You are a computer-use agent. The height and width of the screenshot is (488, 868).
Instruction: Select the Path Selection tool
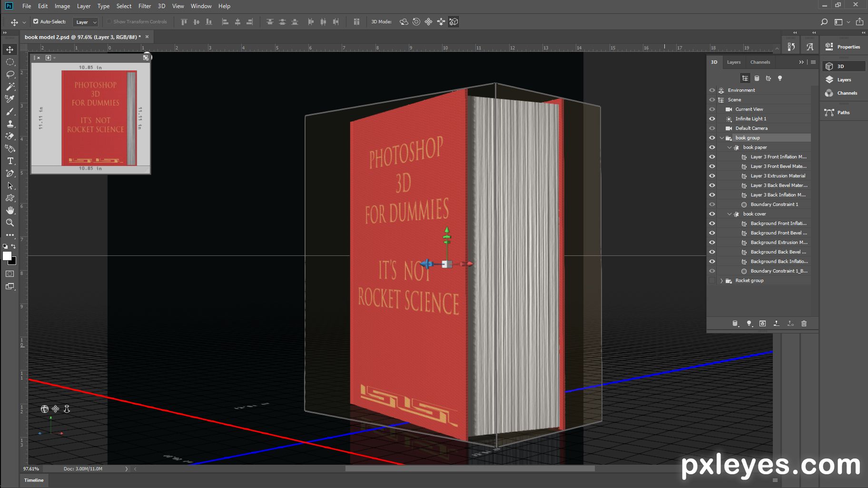(x=10, y=185)
